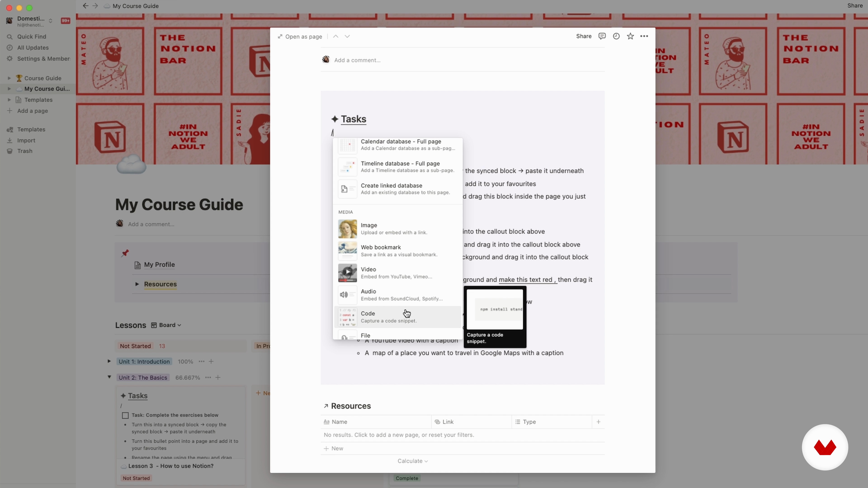Image resolution: width=868 pixels, height=488 pixels.
Task: Click the Complete status tag
Action: (x=407, y=478)
